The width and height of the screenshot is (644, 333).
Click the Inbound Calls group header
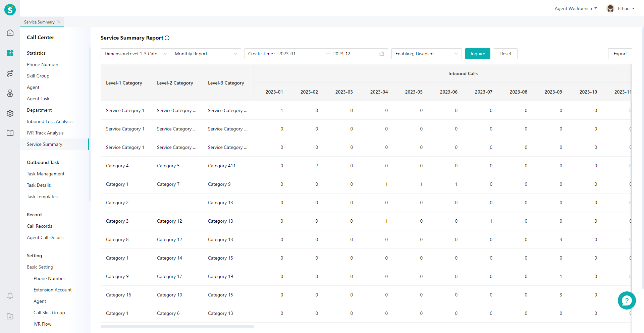[463, 73]
